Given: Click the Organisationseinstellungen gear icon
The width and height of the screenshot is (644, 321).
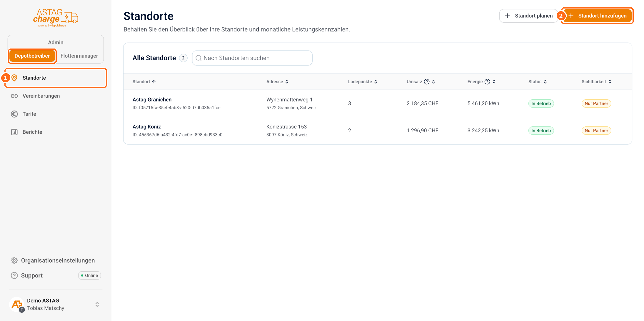Looking at the screenshot, I should pos(14,260).
